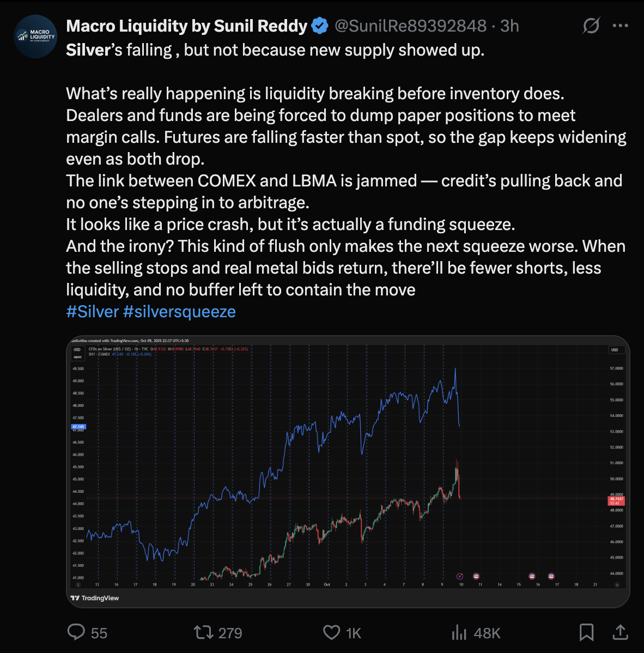Click the Grok explain-post icon
Viewport: 644px width, 653px height.
click(x=591, y=26)
